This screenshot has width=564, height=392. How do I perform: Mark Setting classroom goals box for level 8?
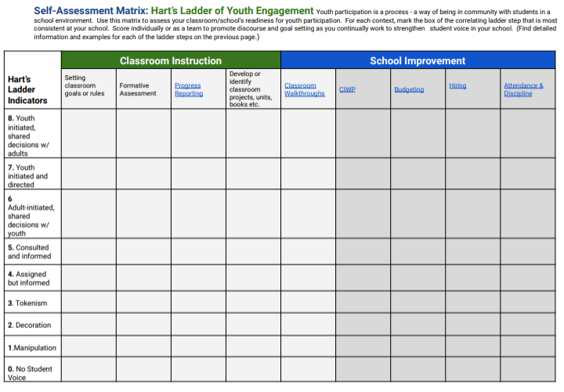coord(89,133)
